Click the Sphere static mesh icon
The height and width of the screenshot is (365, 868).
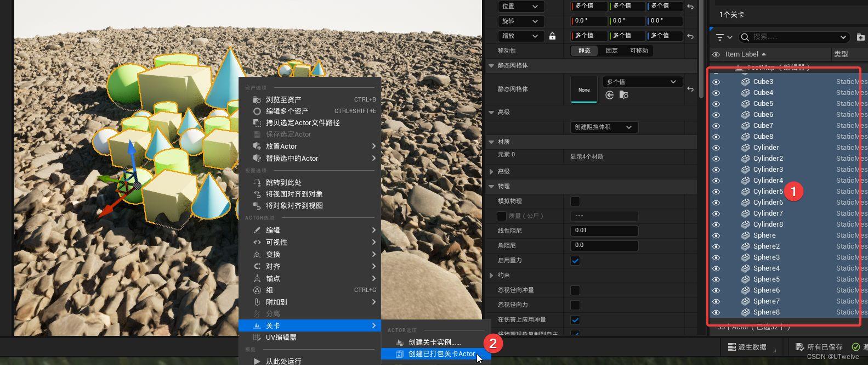point(746,235)
